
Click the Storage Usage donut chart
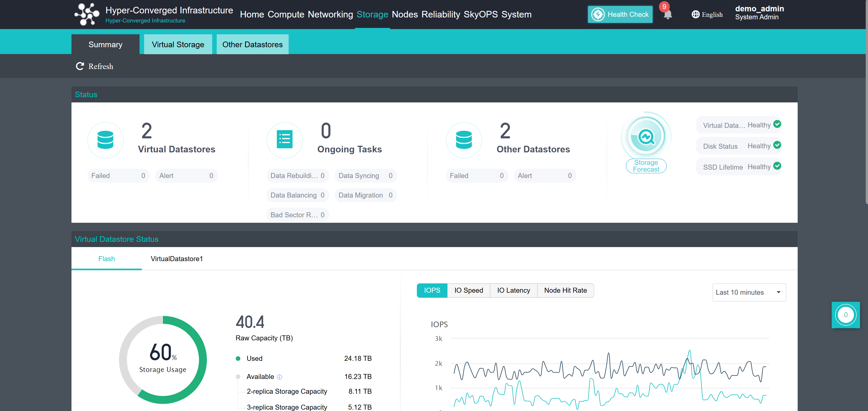tap(163, 359)
